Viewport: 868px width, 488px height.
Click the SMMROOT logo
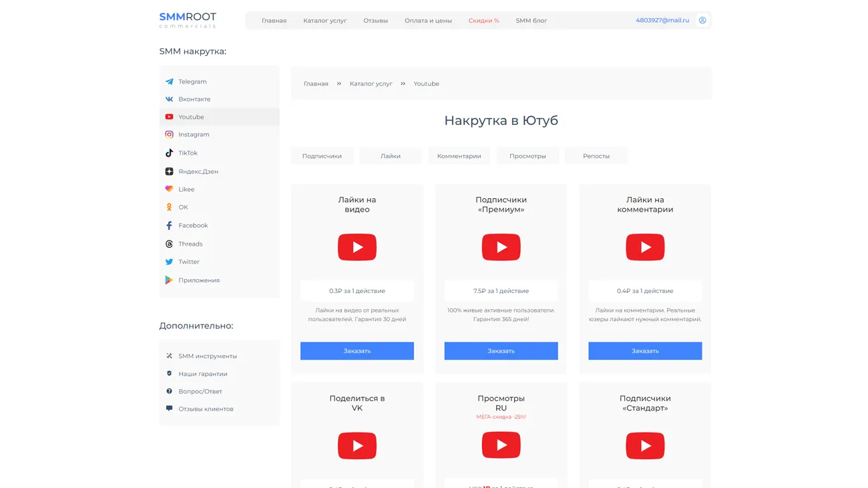(188, 20)
